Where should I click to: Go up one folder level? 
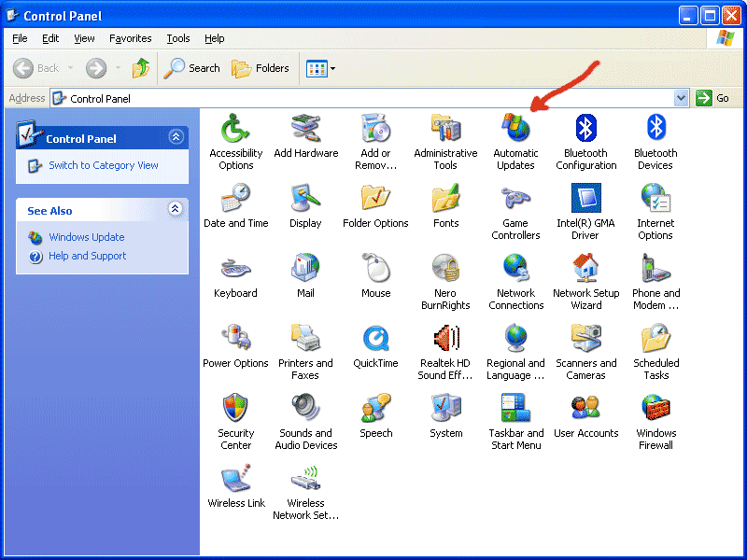141,68
